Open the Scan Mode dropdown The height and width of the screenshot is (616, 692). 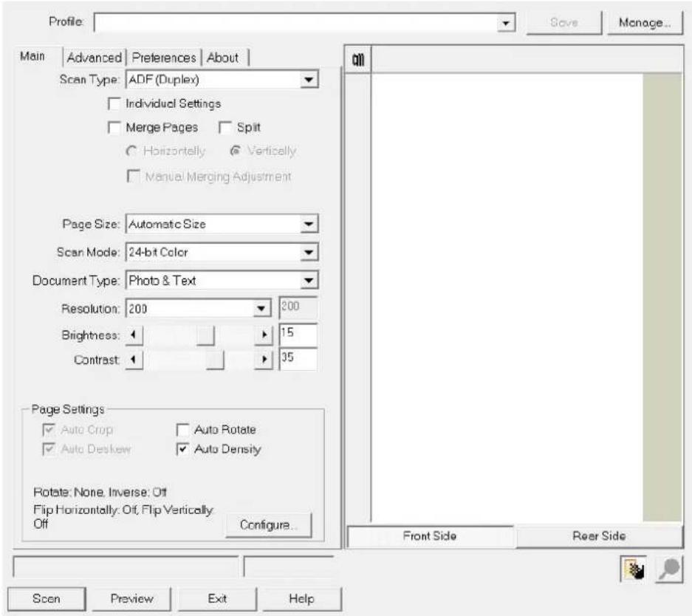309,253
